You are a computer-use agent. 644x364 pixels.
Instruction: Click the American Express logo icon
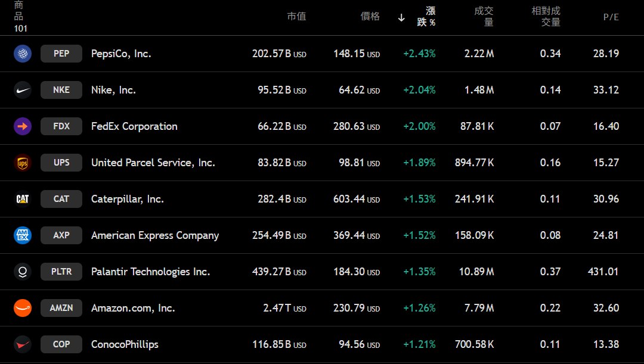(23, 235)
